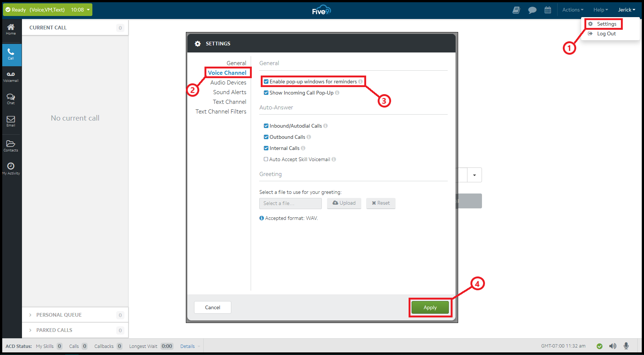Click the microphone icon in status bar
Screen dimensions: 644x355
(x=626, y=346)
